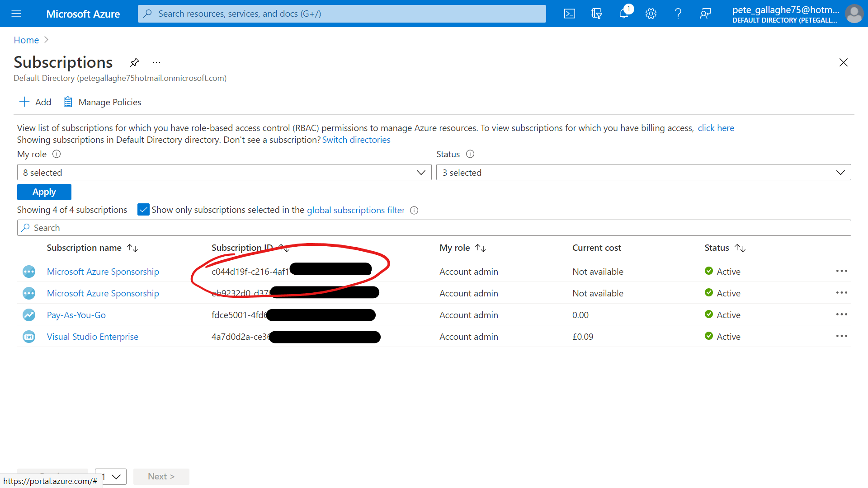Click the user account avatar
868x488 pixels.
[x=854, y=14]
